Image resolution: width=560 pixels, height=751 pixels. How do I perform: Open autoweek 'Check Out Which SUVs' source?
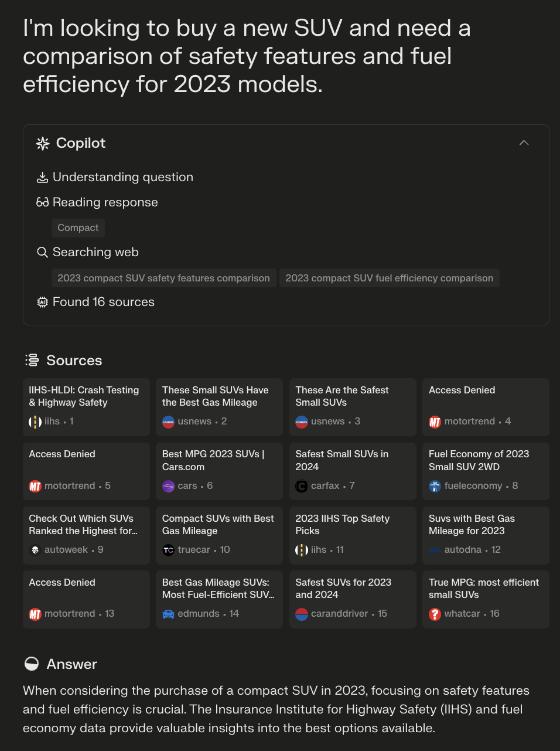87,535
